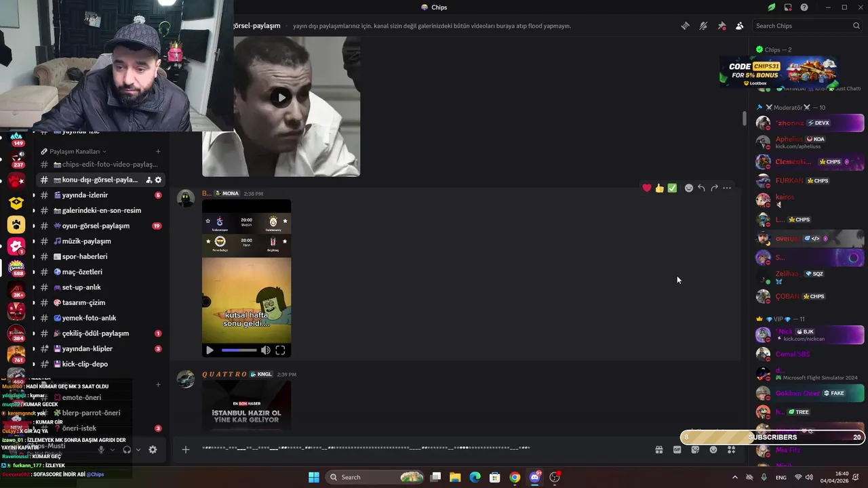This screenshot has height=488, width=868.
Task: Open yellow castle server icon
Action: coord(16,224)
